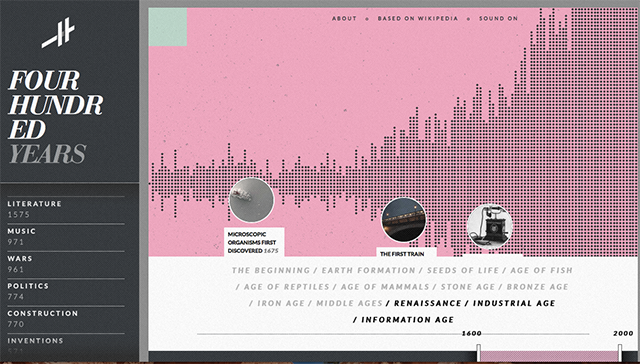The height and width of the screenshot is (364, 640).
Task: Open the microscopic organisms circular image
Action: 251,200
